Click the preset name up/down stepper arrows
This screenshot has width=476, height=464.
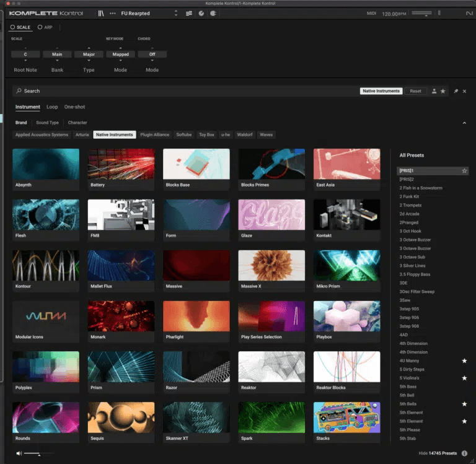point(176,14)
